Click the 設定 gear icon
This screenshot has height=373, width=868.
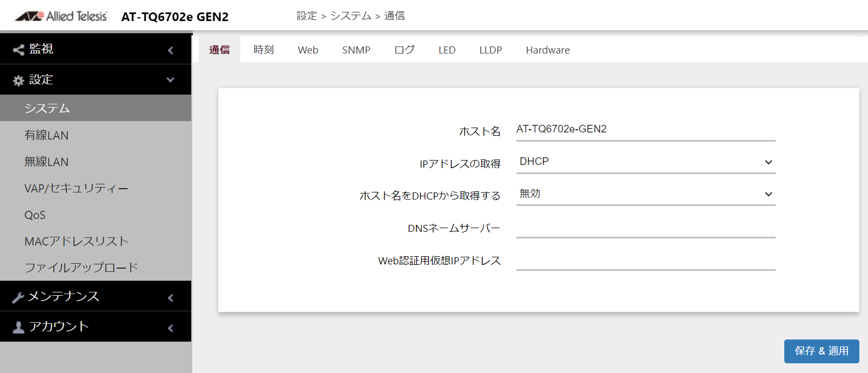(x=18, y=81)
